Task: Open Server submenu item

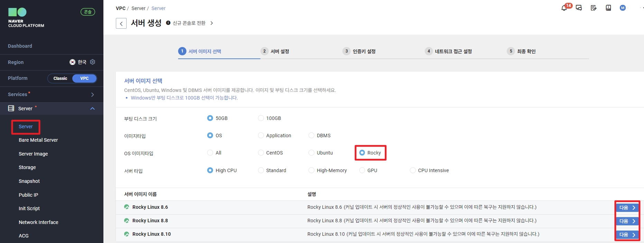Action: coord(26,127)
